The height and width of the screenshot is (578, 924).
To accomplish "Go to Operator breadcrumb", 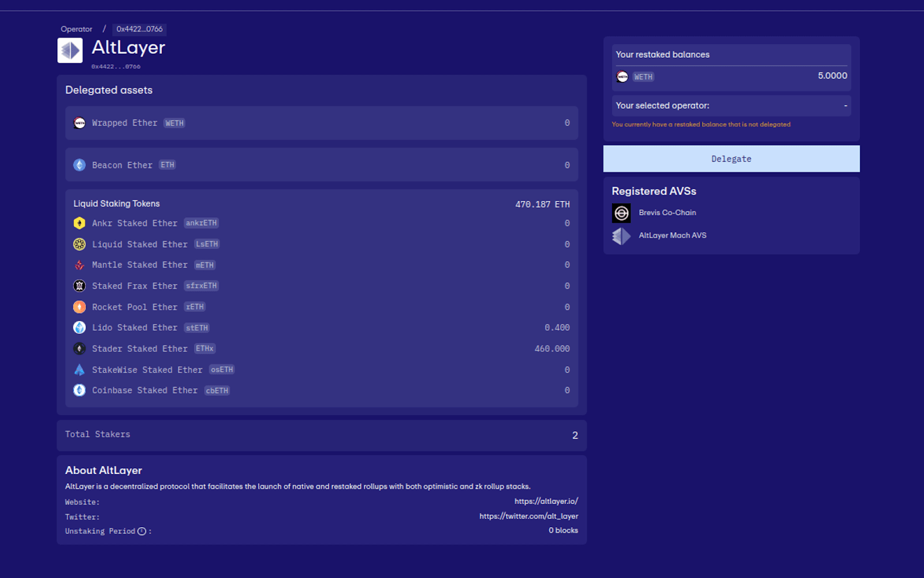I will tap(76, 29).
